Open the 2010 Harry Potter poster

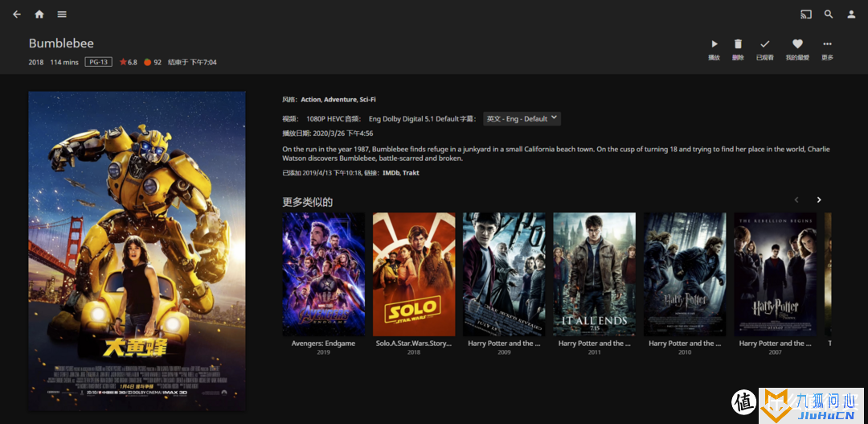pyautogui.click(x=685, y=274)
